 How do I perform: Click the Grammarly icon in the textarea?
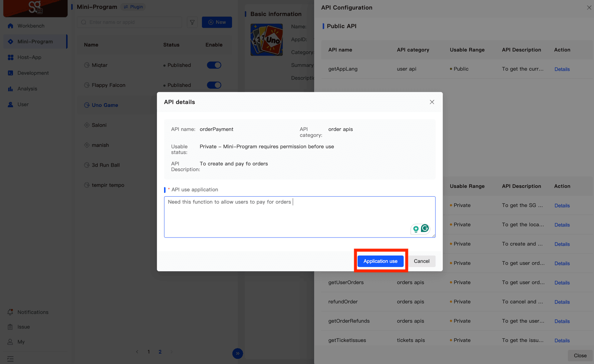425,228
